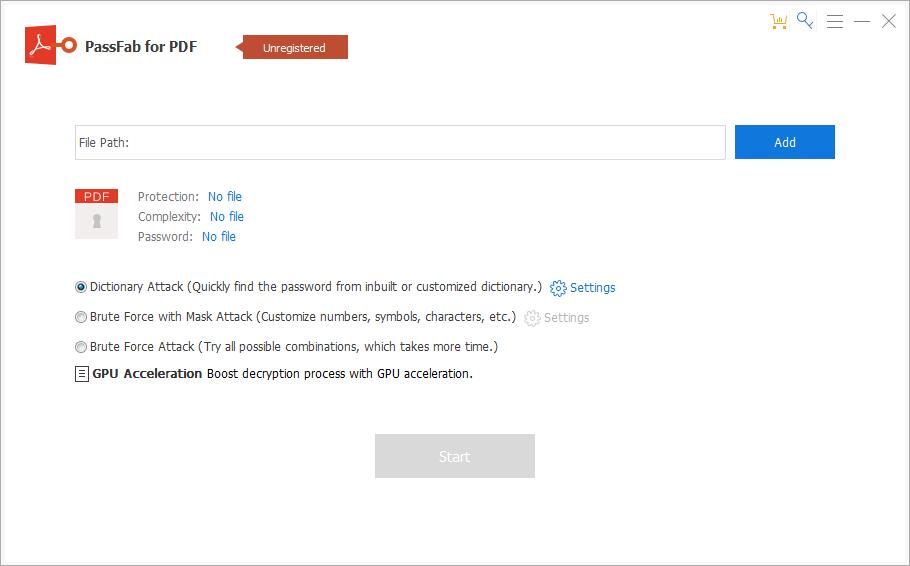Click the Unregistered status badge
Image resolution: width=910 pixels, height=566 pixels.
click(294, 47)
